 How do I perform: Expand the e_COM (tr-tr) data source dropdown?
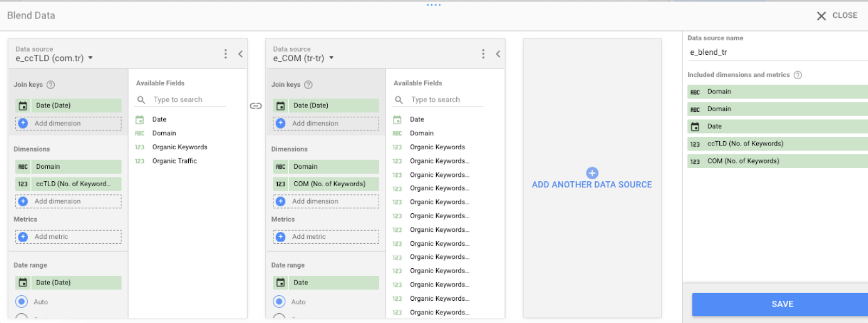coord(331,58)
